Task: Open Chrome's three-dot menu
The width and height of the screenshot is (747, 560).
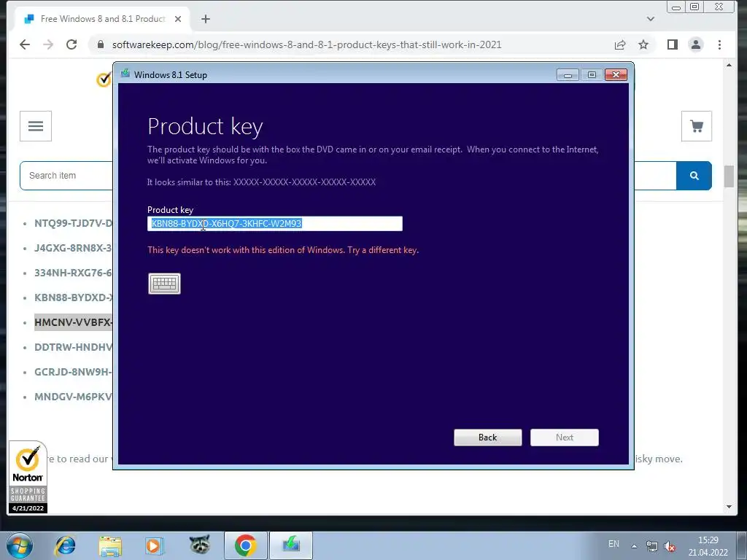Action: tap(719, 44)
